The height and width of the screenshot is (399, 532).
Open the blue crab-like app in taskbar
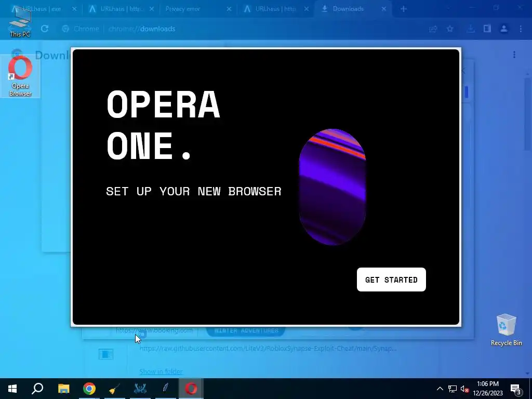tap(140, 389)
